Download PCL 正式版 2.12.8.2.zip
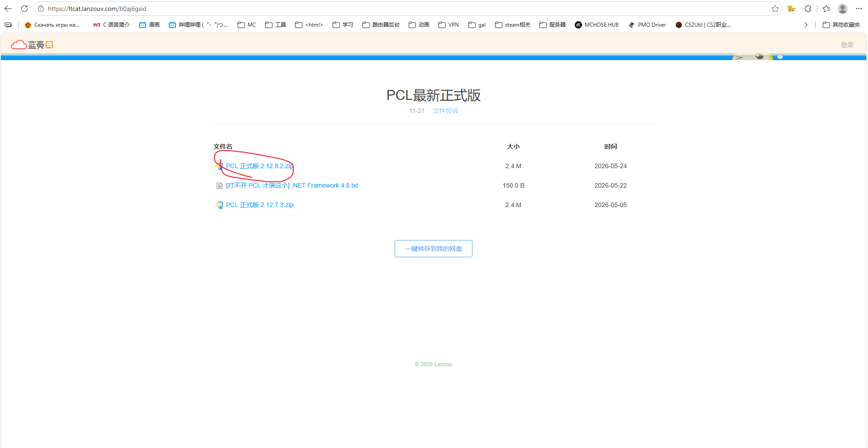868x448 pixels. pos(259,166)
